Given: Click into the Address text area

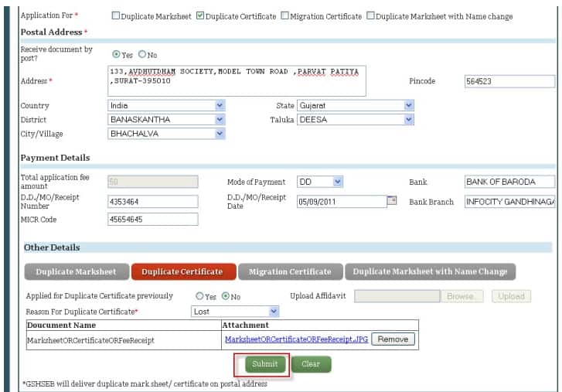Looking at the screenshot, I should click(x=237, y=80).
